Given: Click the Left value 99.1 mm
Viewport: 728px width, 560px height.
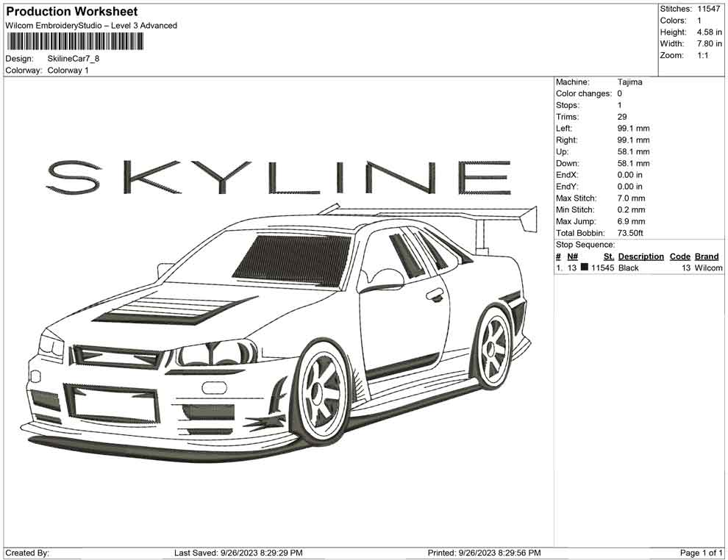Looking at the screenshot, I should 633,129.
